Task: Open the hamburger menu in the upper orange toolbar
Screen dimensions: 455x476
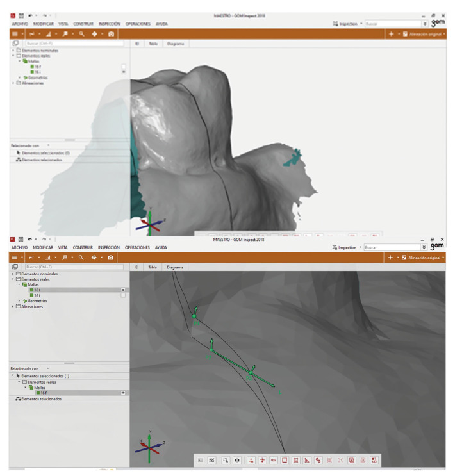Action: click(14, 33)
